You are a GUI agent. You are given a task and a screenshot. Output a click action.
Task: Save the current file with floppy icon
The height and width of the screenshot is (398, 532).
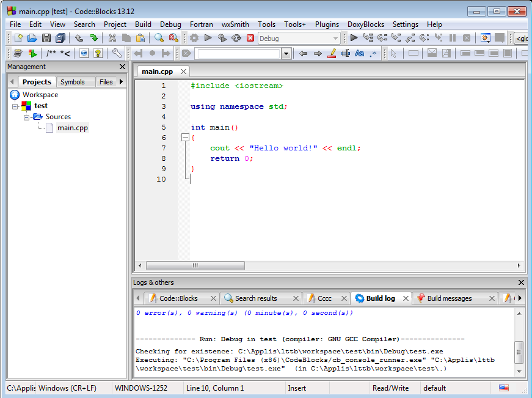pos(46,38)
